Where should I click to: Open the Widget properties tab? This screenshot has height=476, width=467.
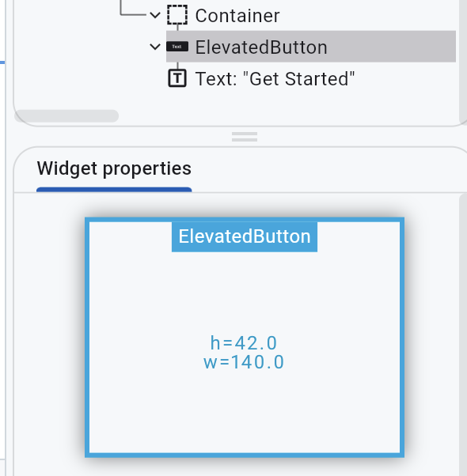click(114, 168)
